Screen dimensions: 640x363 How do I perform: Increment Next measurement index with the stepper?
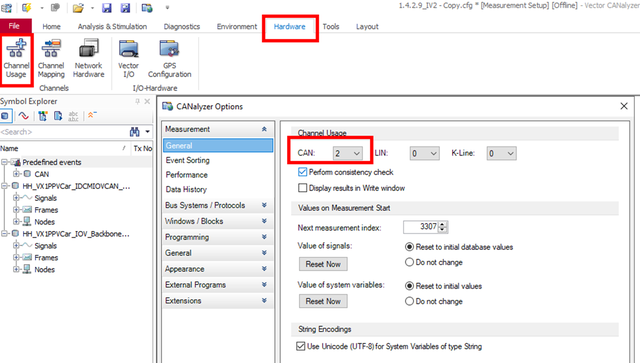[x=443, y=224]
